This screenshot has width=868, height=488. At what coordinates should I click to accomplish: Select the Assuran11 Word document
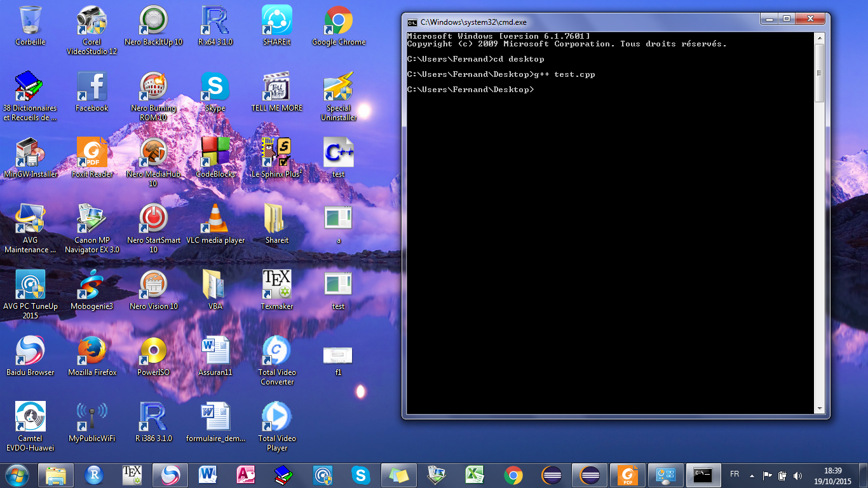click(x=215, y=356)
